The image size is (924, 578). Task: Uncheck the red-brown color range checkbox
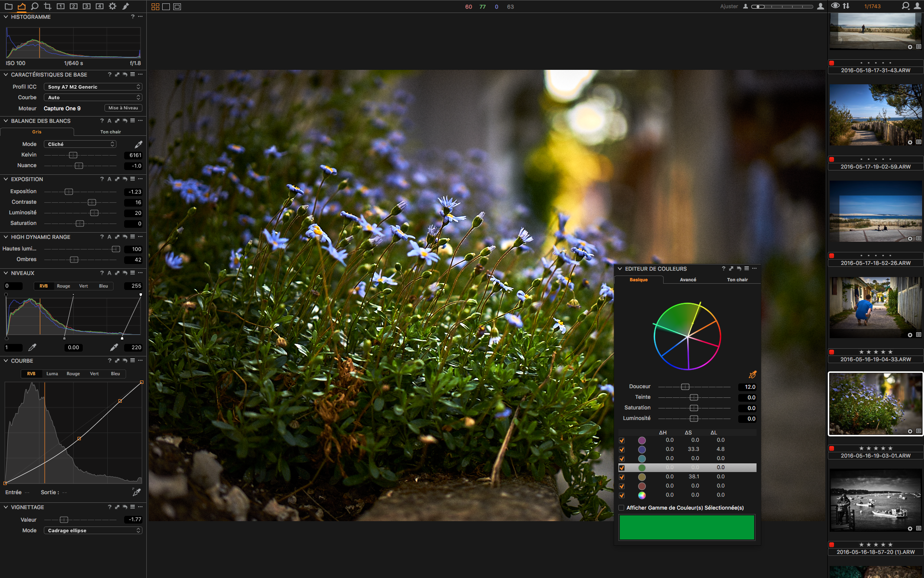[x=622, y=486]
